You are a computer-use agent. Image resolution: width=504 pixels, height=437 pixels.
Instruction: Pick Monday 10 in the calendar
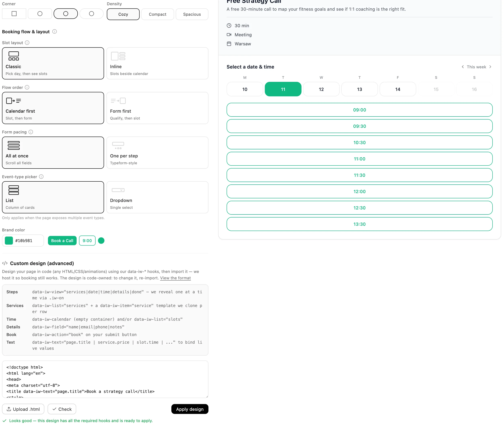[x=245, y=89]
